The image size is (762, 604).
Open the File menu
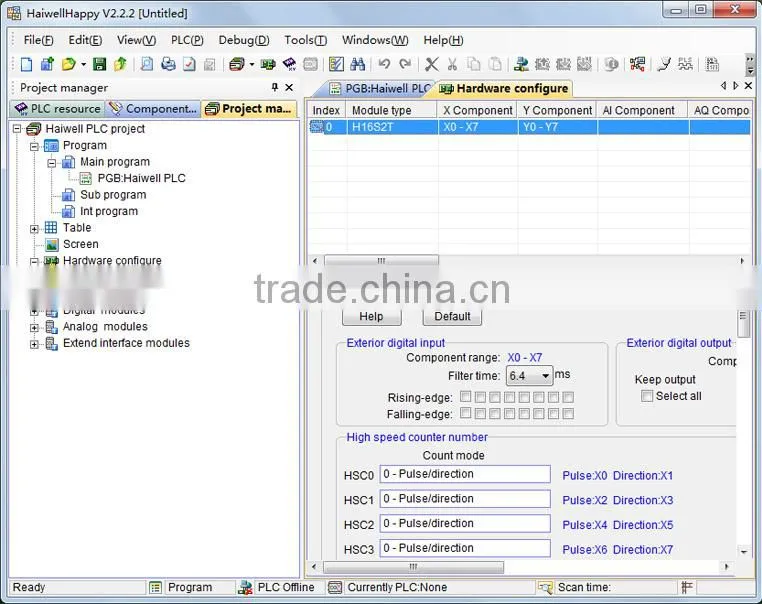(38, 40)
